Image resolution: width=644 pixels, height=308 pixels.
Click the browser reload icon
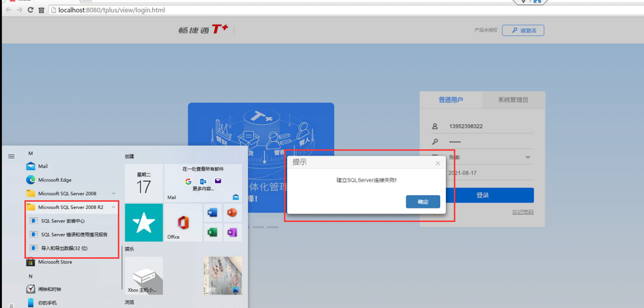click(31, 10)
